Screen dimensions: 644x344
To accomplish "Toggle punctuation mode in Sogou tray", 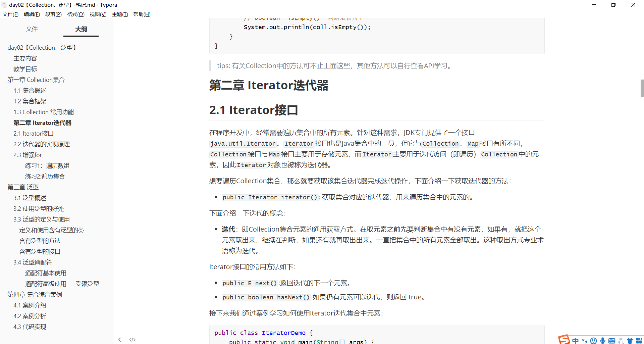I will [x=585, y=340].
